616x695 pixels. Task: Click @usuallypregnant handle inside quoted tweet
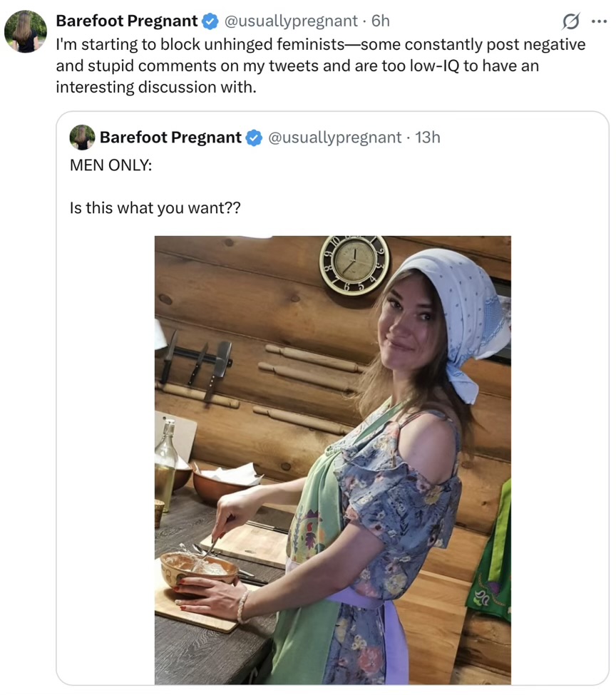334,138
